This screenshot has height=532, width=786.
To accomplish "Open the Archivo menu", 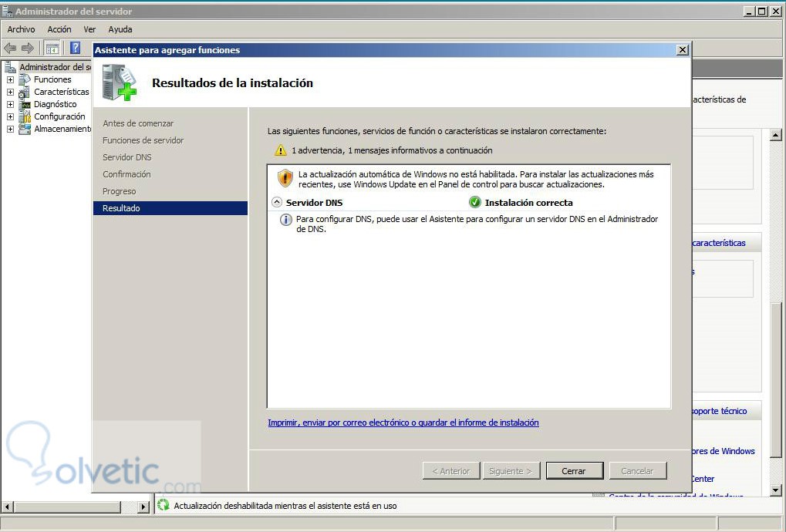I will coord(21,29).
